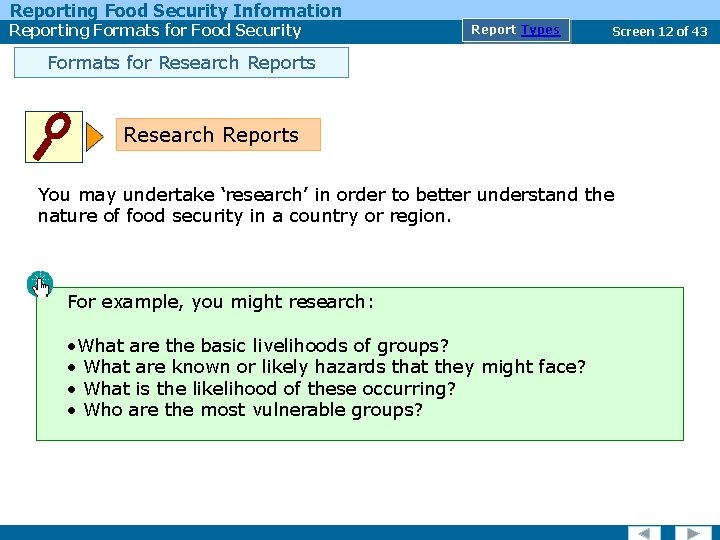Click the 'Screen 12 of 43' indicator
720x540 pixels.
point(659,31)
